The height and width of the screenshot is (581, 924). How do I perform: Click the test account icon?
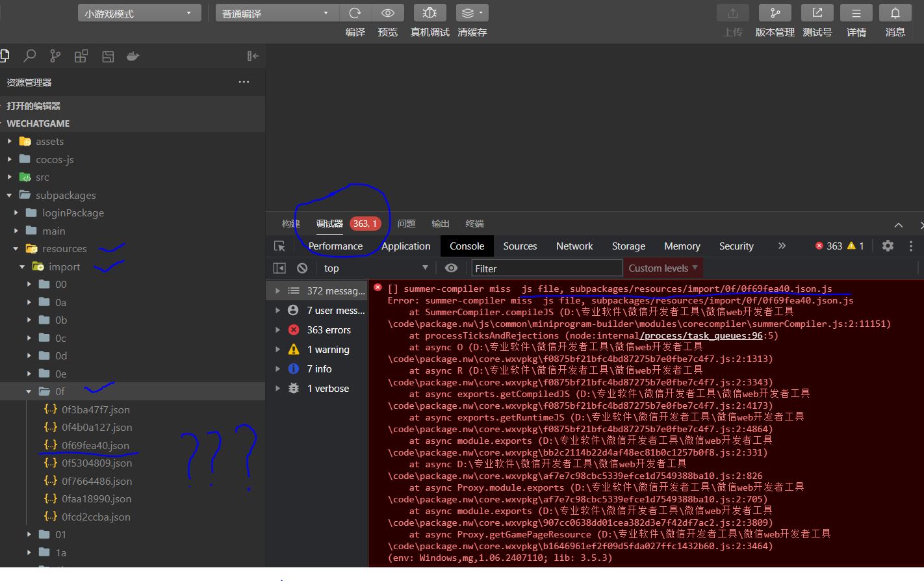[x=817, y=13]
